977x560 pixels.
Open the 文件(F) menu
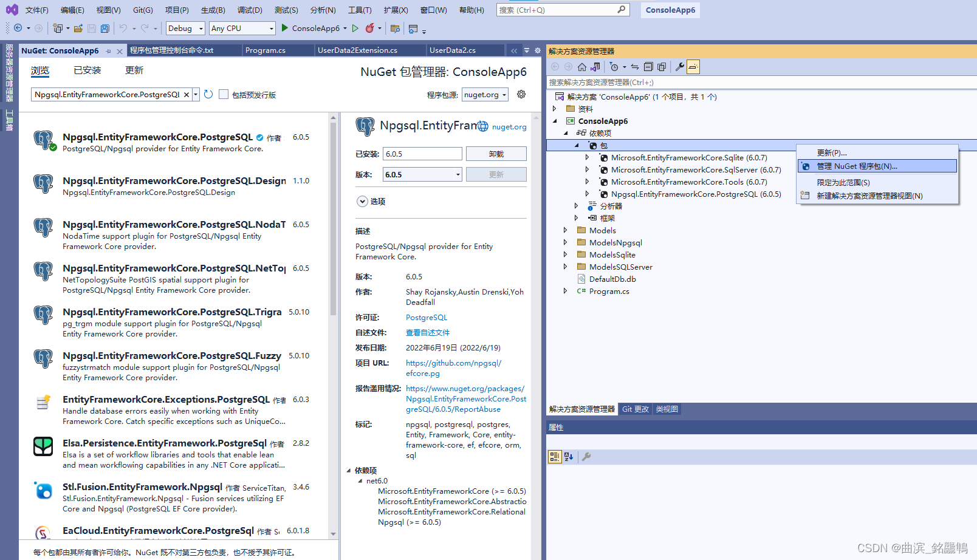click(x=37, y=10)
